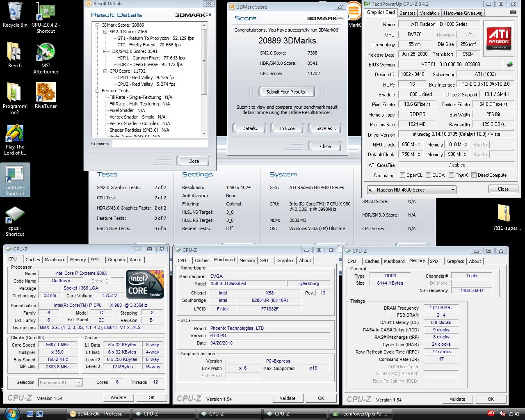Open Programmi oc2 folder icon
This screenshot has width=525, height=420.
point(15,98)
